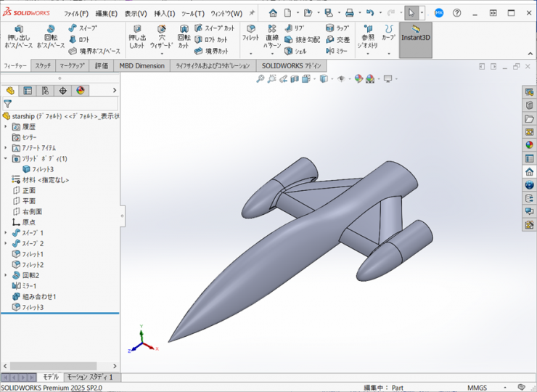Screen dimensions: 537x392
Task: Click the edit appearance color ball in the view toolbar
Action: tap(358, 78)
